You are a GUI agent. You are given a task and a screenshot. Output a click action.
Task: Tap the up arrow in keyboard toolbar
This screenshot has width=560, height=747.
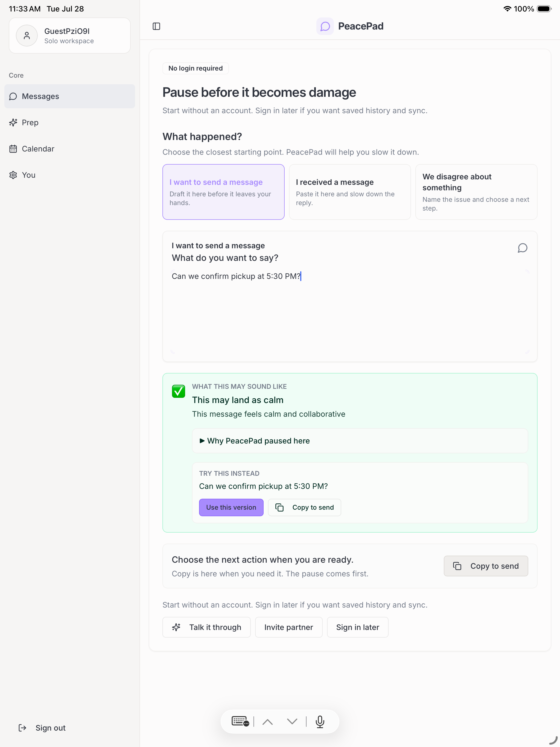point(267,722)
